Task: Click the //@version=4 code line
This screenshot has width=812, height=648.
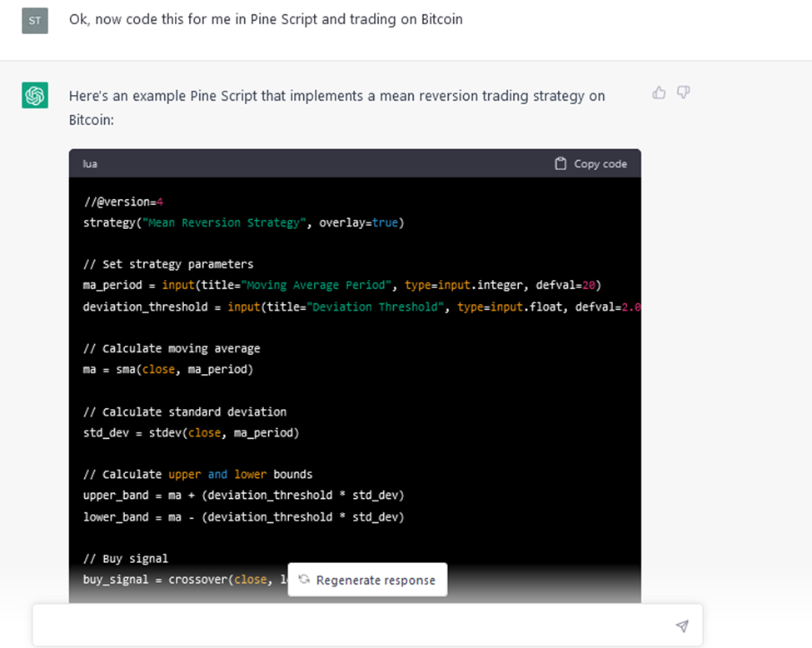Action: coord(123,202)
